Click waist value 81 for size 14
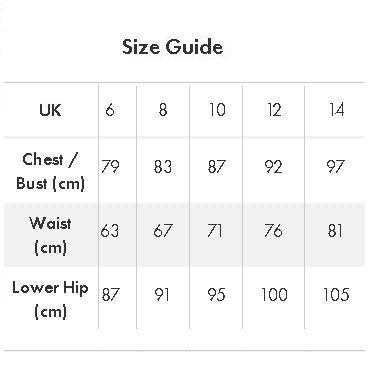Viewport: 370px width, 369px height. (x=335, y=231)
